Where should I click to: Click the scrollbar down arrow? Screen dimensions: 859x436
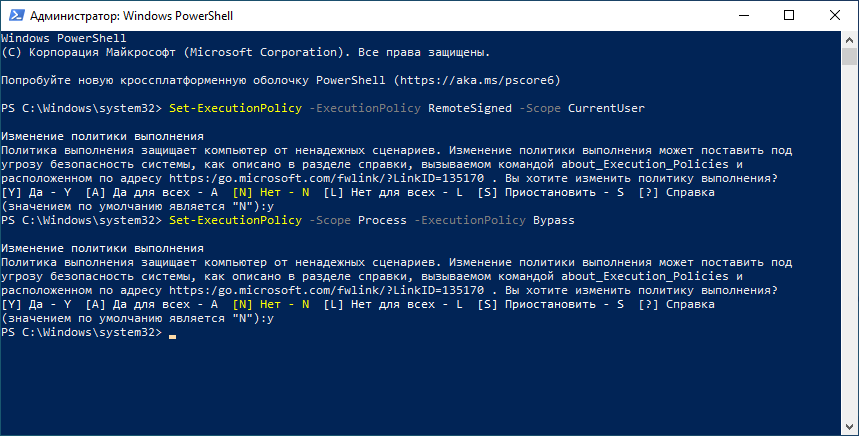849,427
